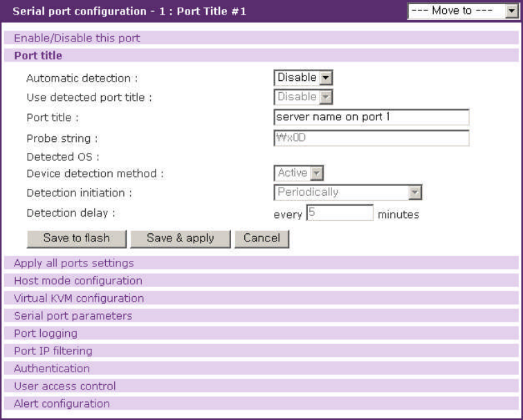Image resolution: width=523 pixels, height=420 pixels.
Task: Open the Port logging section
Action: [x=46, y=334]
